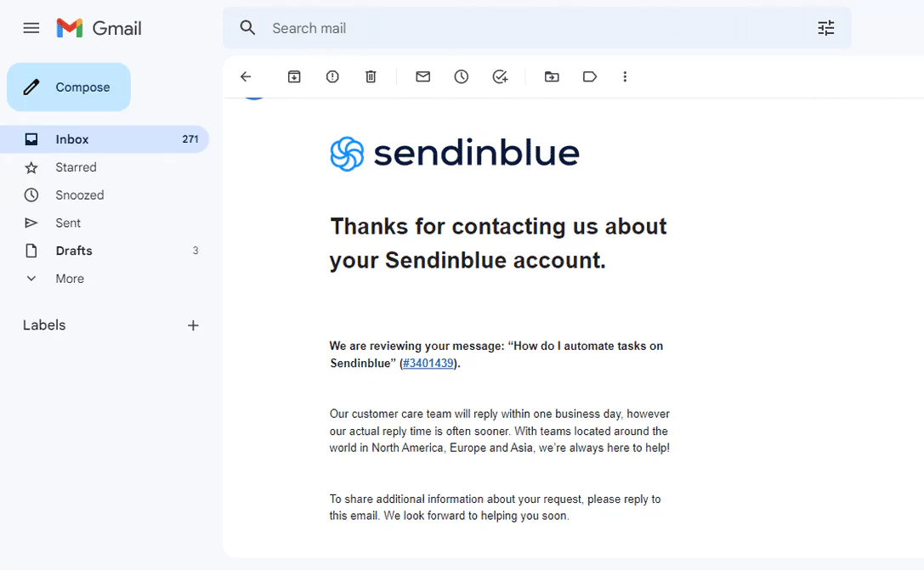This screenshot has height=570, width=924.
Task: Show search options filter icon
Action: (x=826, y=28)
